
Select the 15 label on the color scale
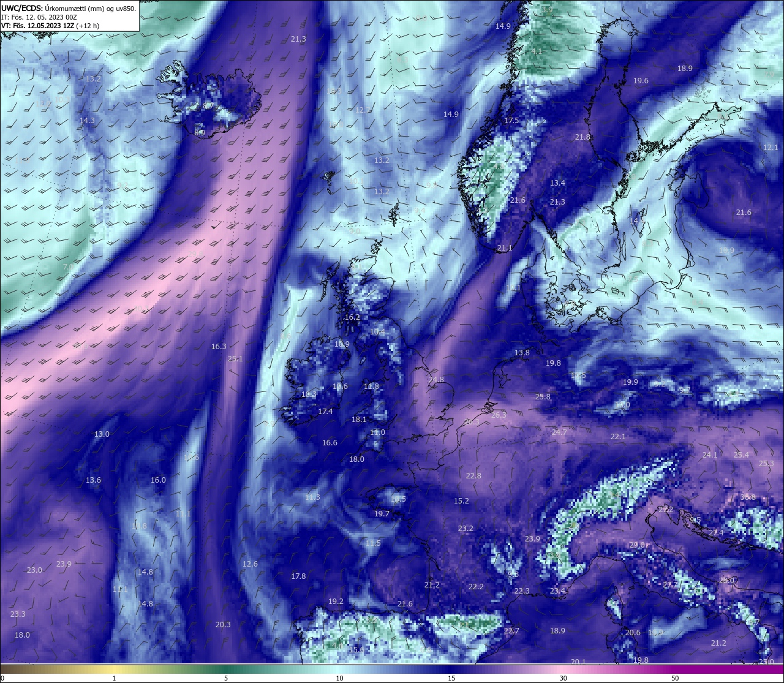click(x=451, y=678)
